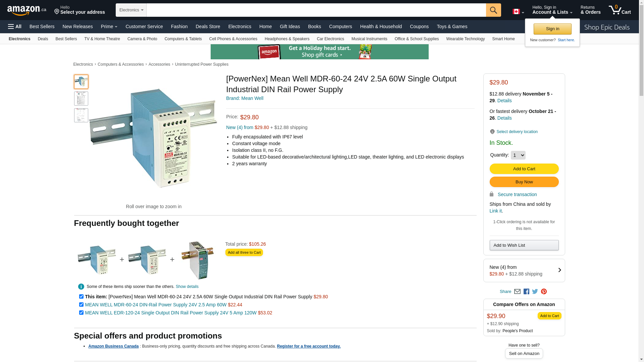Click the Add to Cart button

point(524,169)
